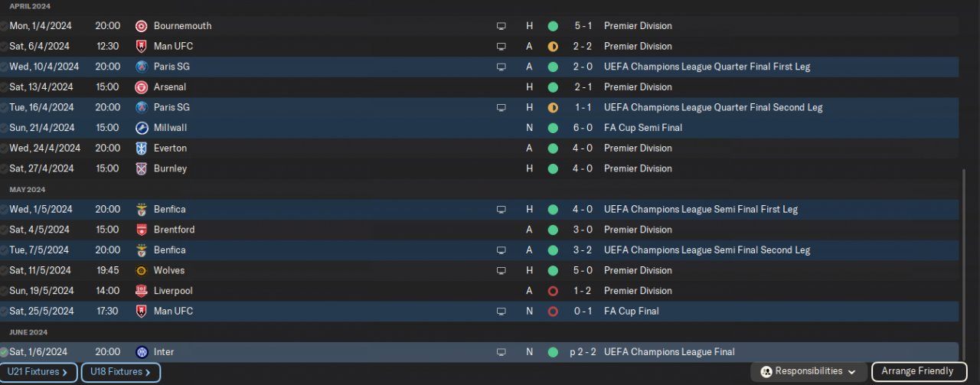Open the UEFA Champions League Final competition link

pyautogui.click(x=668, y=352)
